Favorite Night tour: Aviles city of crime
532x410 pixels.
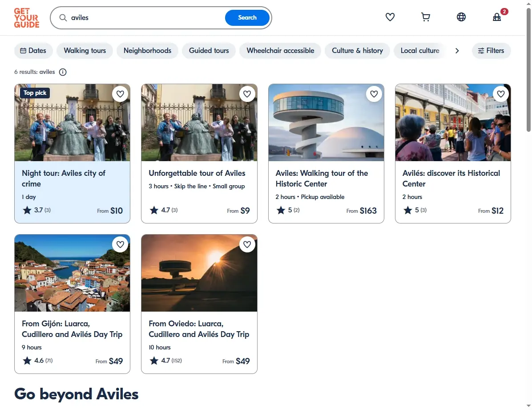[x=120, y=94]
